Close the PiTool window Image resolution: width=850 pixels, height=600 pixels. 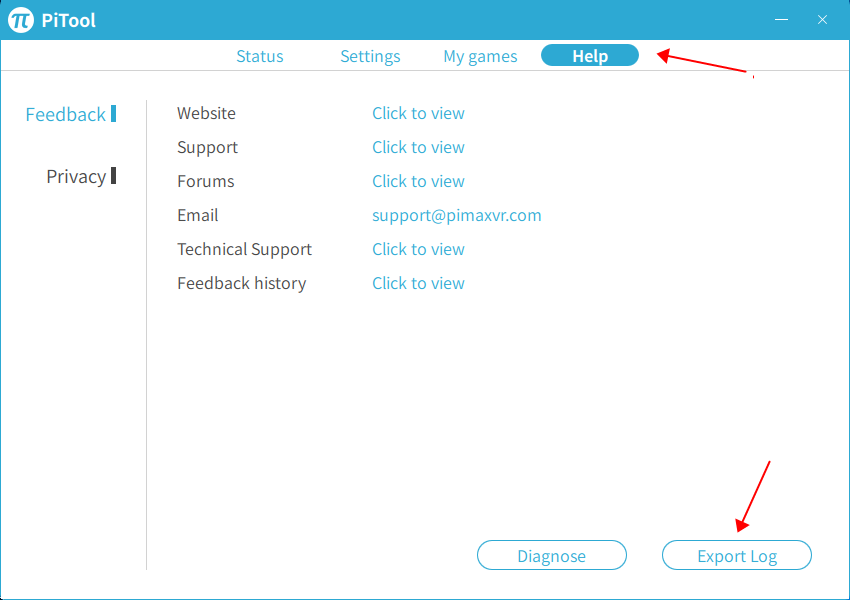click(x=822, y=20)
